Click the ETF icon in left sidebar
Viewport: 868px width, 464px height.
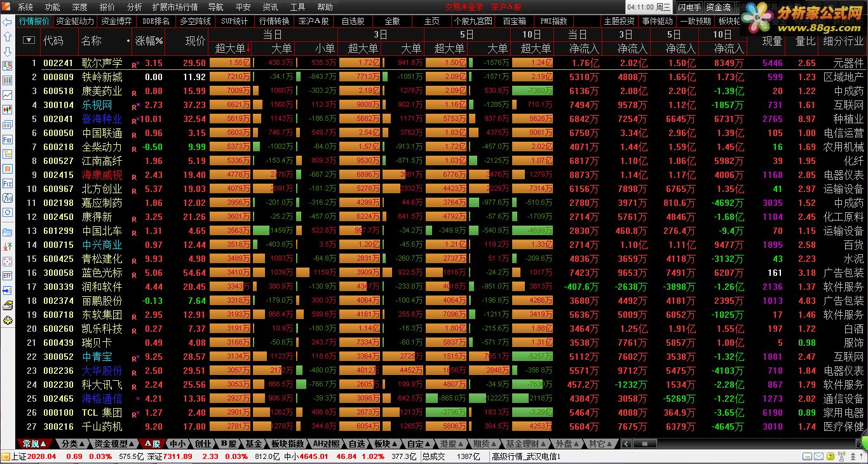pos(8,275)
